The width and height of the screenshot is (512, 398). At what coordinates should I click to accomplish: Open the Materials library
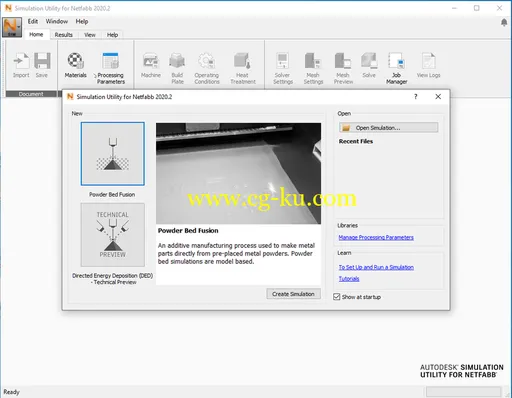pos(76,65)
